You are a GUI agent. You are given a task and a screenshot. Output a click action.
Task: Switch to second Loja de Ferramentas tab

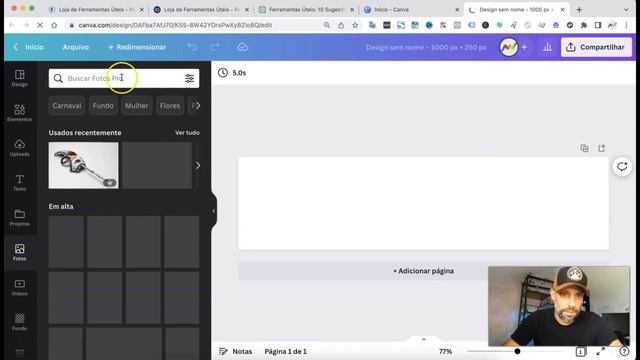[x=201, y=9]
